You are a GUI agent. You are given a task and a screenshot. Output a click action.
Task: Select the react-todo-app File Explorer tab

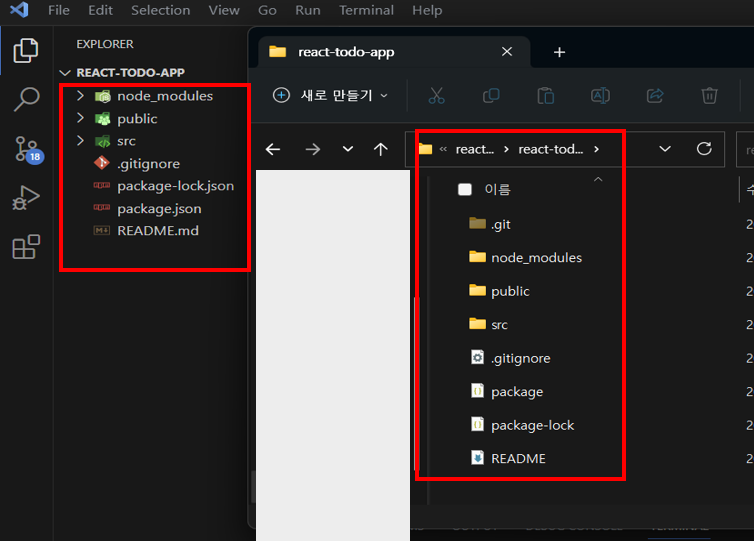(x=394, y=51)
